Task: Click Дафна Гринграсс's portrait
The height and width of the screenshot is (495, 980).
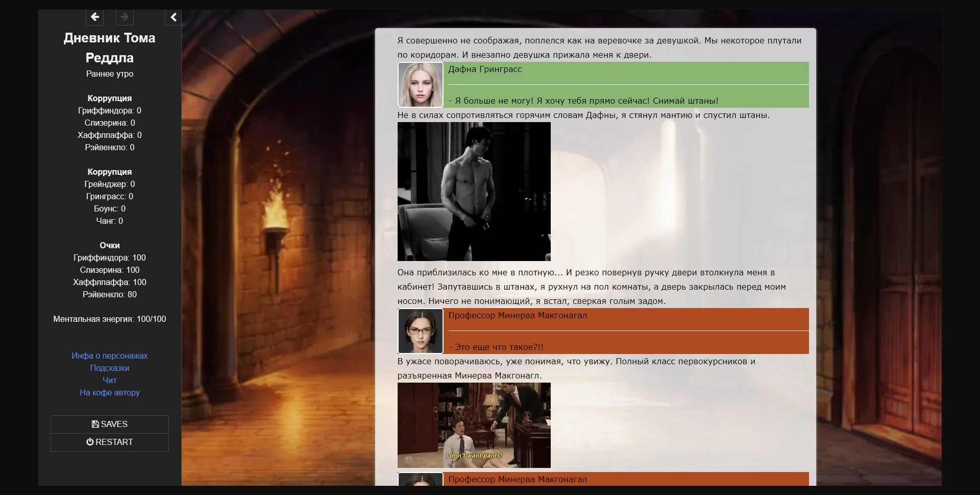Action: click(420, 84)
